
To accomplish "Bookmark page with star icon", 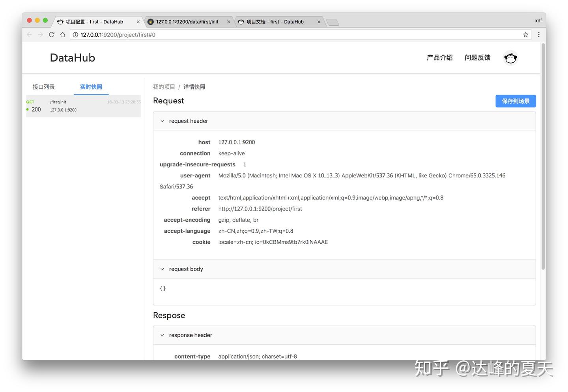I will pos(526,35).
